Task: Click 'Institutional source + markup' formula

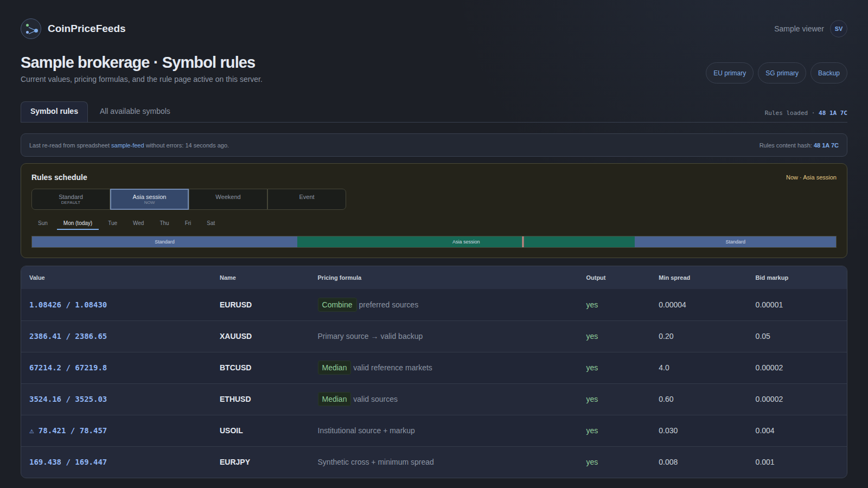Action: point(366,431)
